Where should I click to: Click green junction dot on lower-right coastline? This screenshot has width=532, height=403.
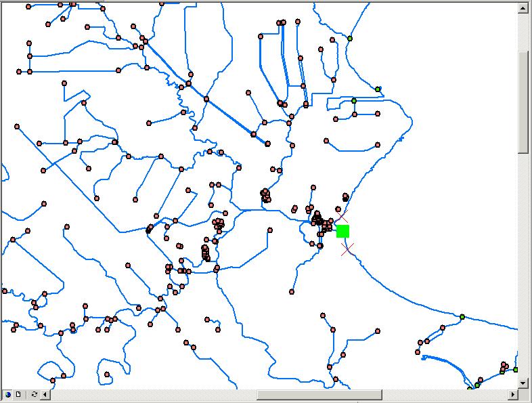pyautogui.click(x=462, y=317)
